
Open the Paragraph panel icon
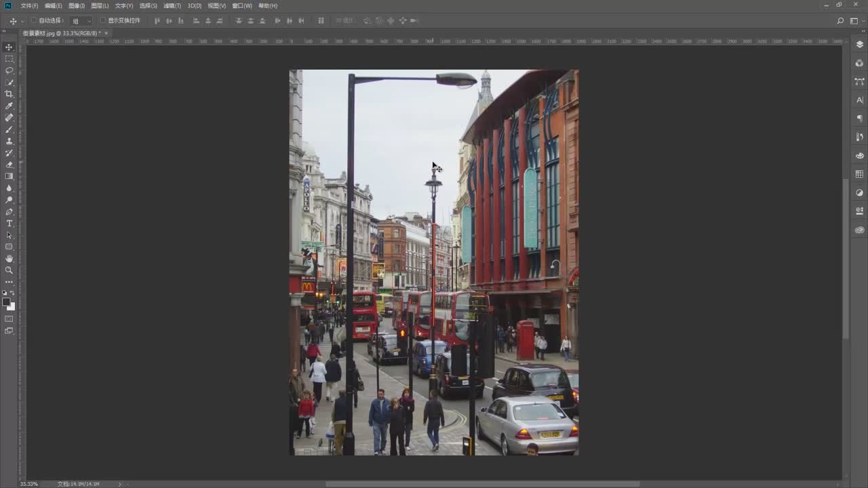click(859, 118)
